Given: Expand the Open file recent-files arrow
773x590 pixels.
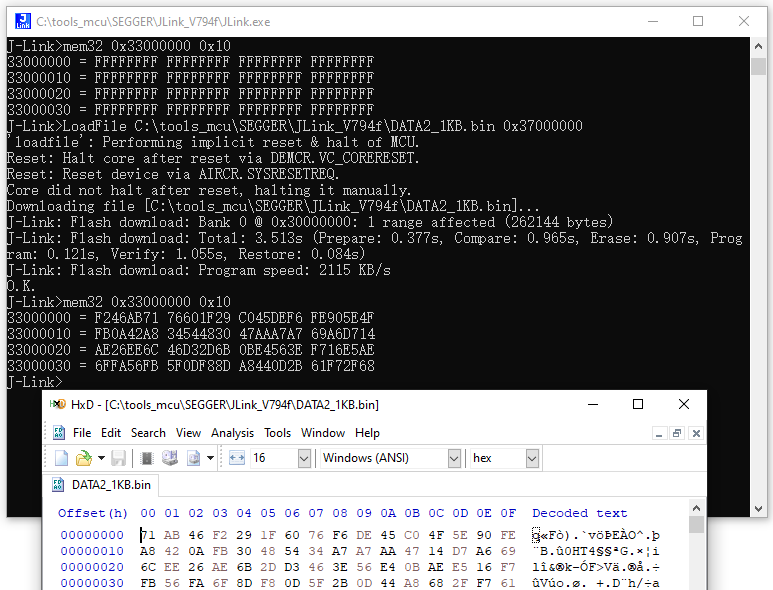Looking at the screenshot, I should pos(101,458).
